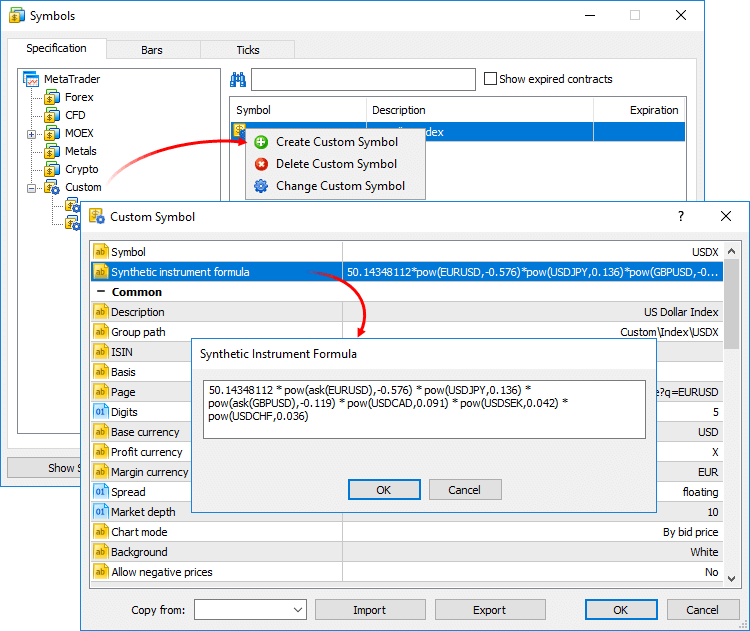Click the Description column header

point(480,110)
